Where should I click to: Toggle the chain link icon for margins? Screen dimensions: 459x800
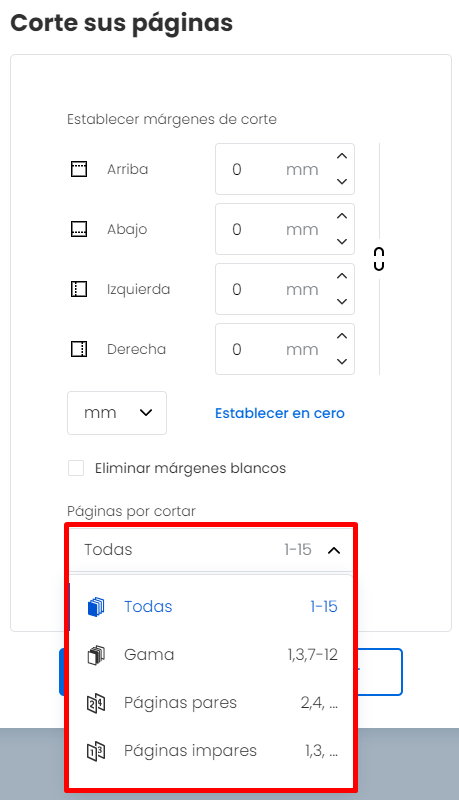pyautogui.click(x=379, y=259)
